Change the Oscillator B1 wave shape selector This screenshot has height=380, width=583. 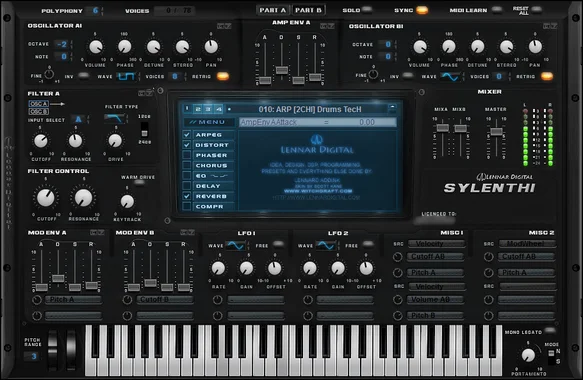click(450, 77)
